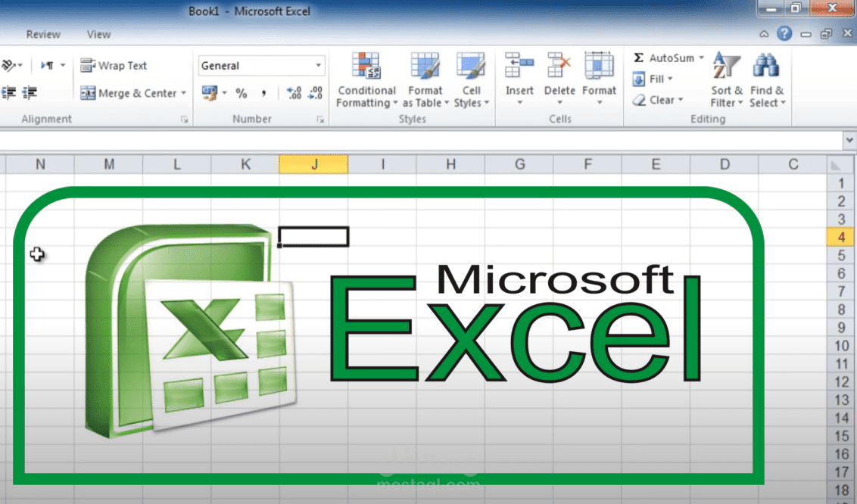Apply Comma Style

[x=264, y=93]
